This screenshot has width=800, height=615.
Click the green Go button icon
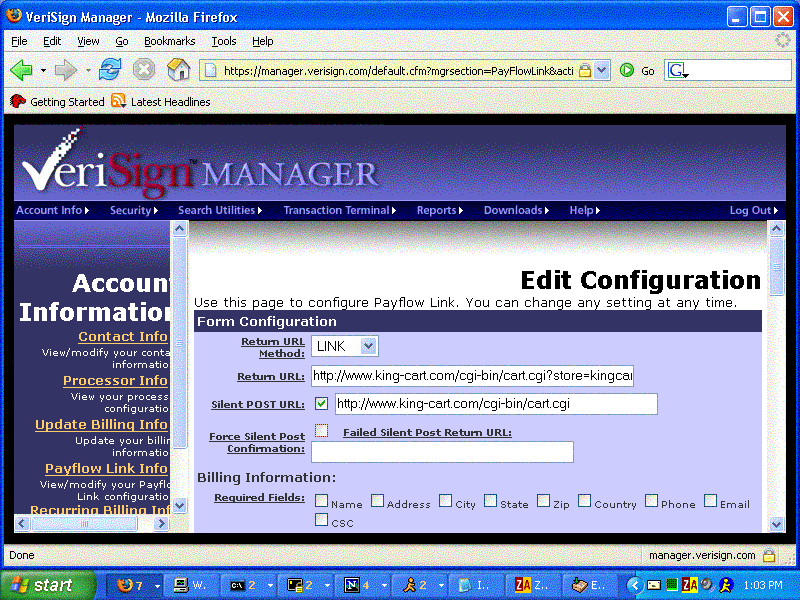pos(627,70)
